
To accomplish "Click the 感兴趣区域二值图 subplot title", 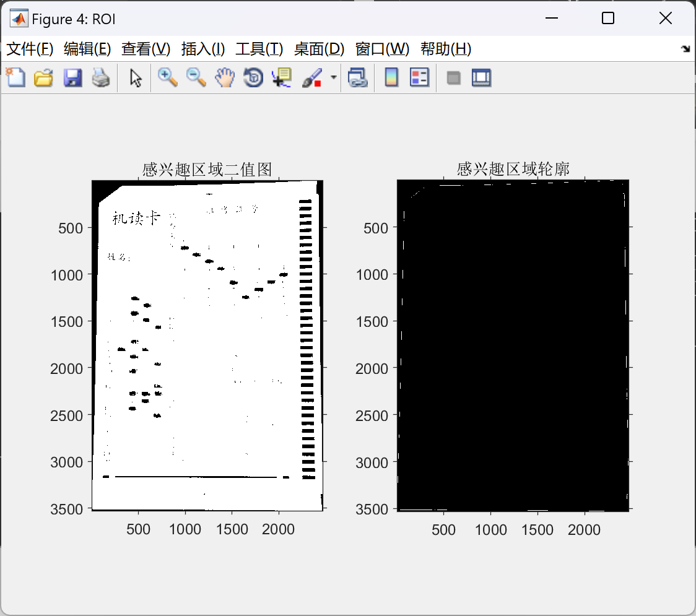I will point(207,169).
